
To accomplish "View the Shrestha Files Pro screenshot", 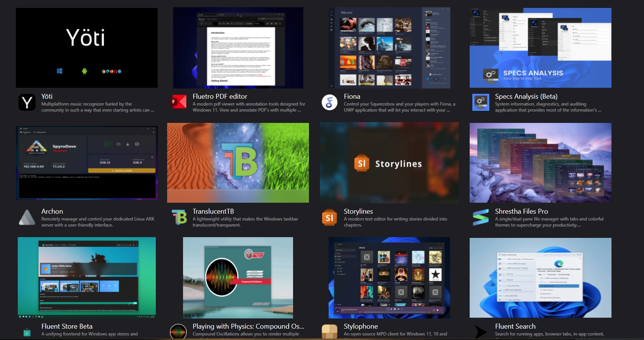I will tap(540, 163).
